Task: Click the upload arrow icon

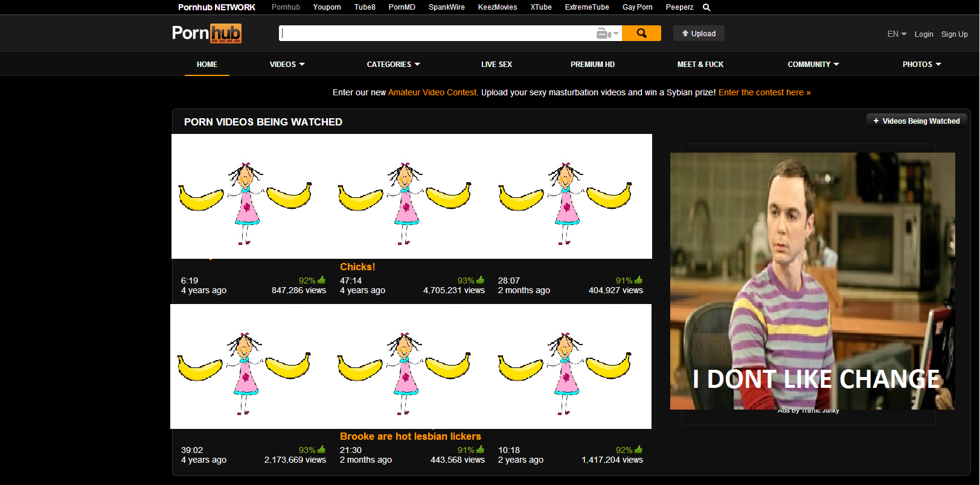Action: click(685, 33)
